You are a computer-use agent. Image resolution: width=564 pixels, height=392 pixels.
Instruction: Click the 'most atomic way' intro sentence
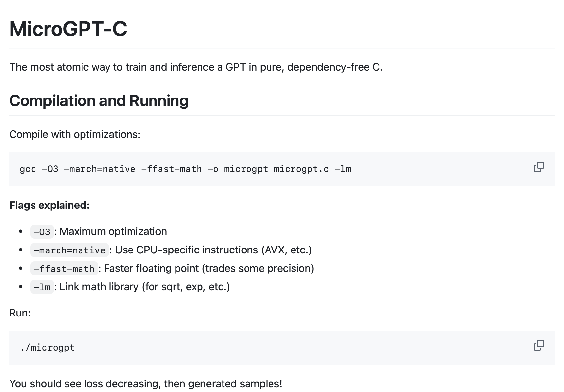[x=196, y=67]
